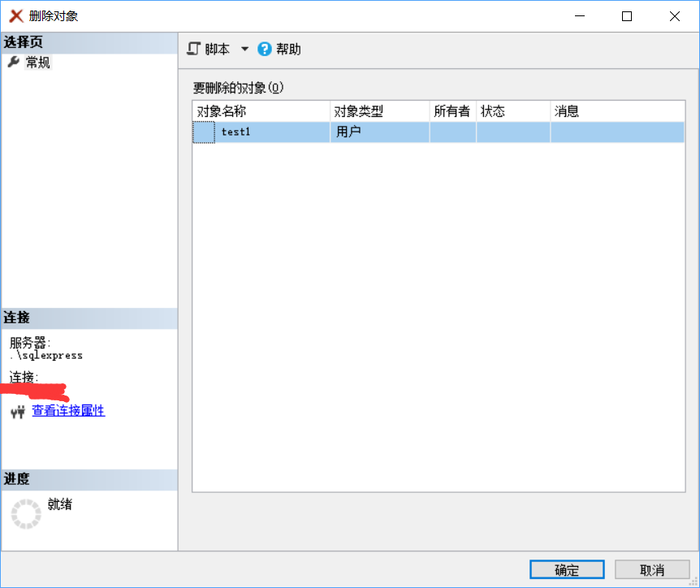Sort by 对象名称 column header
The image size is (700, 588).
261,111
